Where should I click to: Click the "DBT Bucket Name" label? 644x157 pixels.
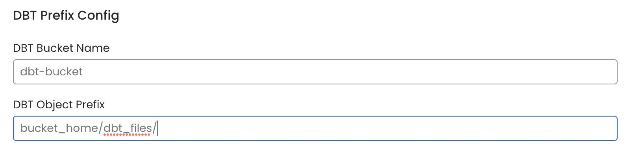(61, 48)
